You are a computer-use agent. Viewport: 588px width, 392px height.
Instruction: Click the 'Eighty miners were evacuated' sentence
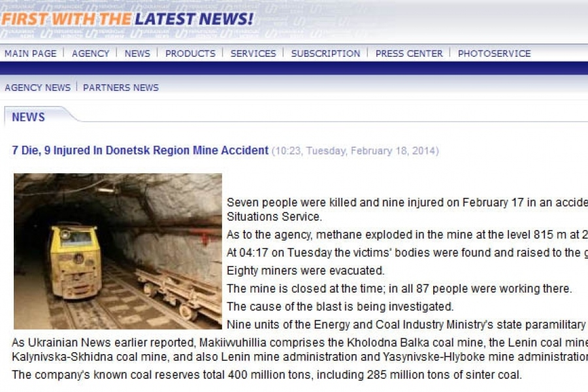click(x=306, y=270)
